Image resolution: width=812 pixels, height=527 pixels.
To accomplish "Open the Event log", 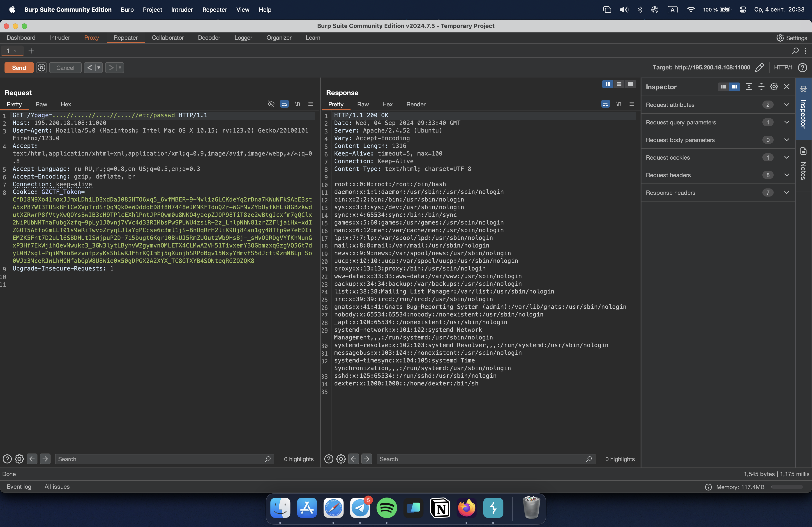I will pyautogui.click(x=19, y=486).
